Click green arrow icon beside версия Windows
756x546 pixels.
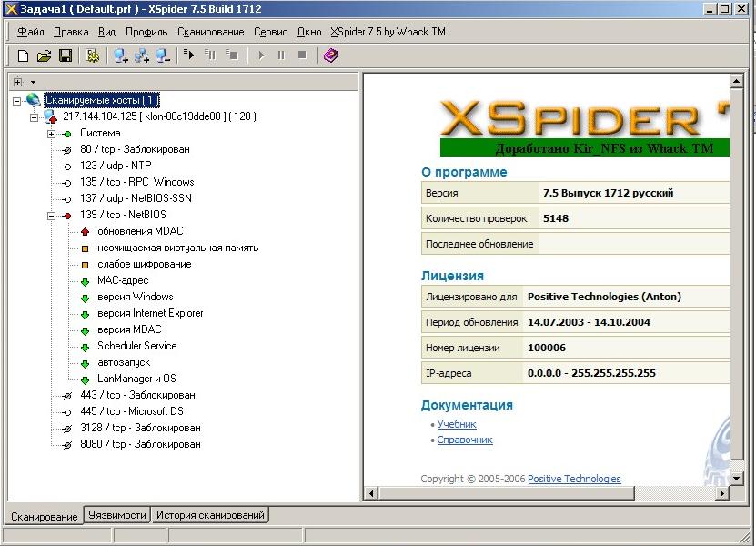click(86, 298)
